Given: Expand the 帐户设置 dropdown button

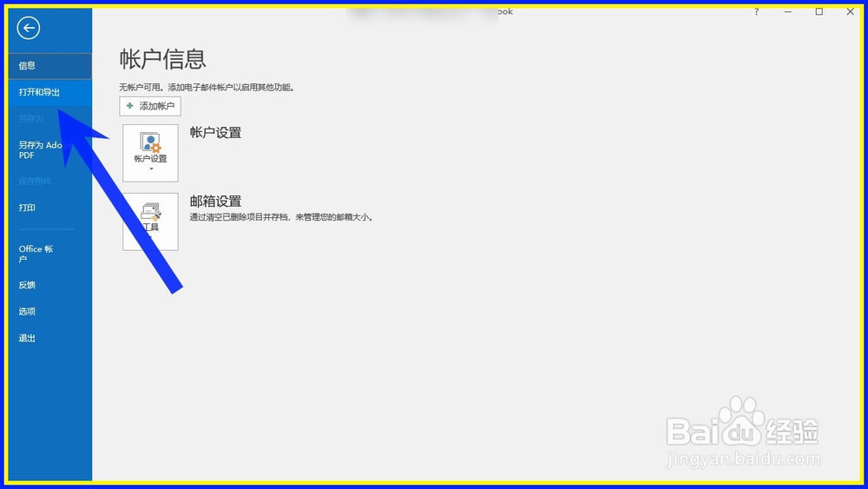Looking at the screenshot, I should 150,154.
